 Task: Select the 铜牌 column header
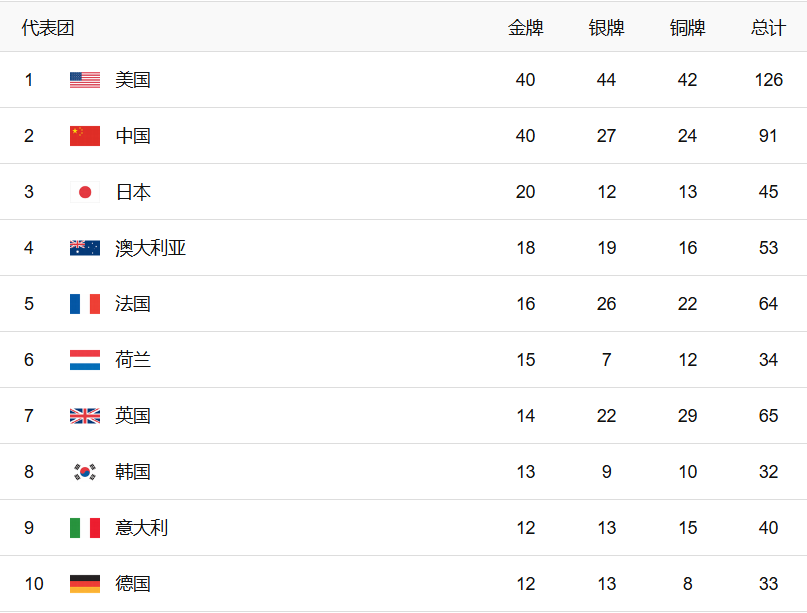pos(687,28)
